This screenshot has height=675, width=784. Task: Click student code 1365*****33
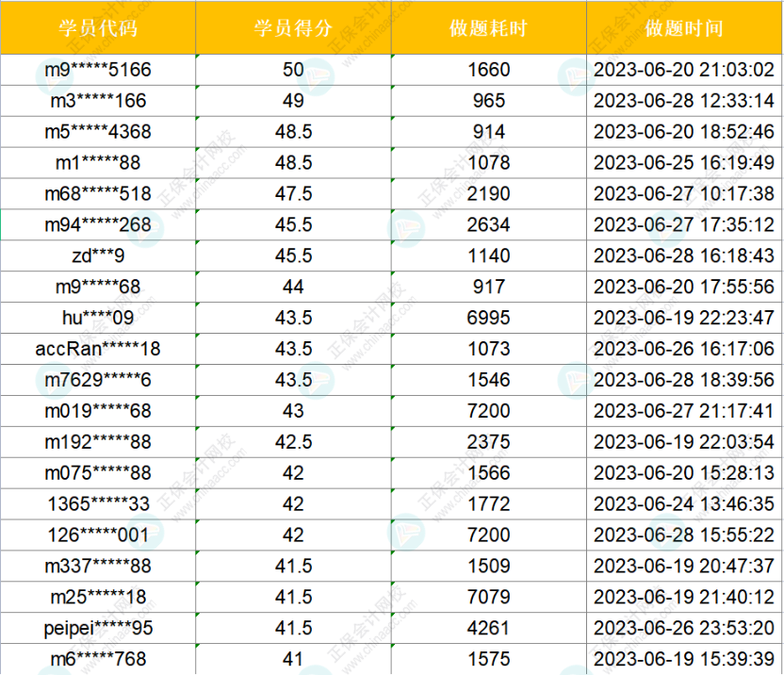[x=98, y=504]
